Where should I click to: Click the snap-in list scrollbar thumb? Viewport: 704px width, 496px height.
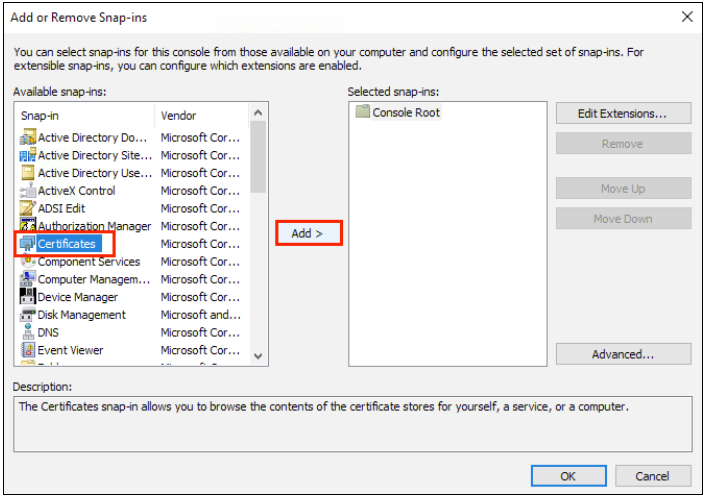pyautogui.click(x=258, y=157)
